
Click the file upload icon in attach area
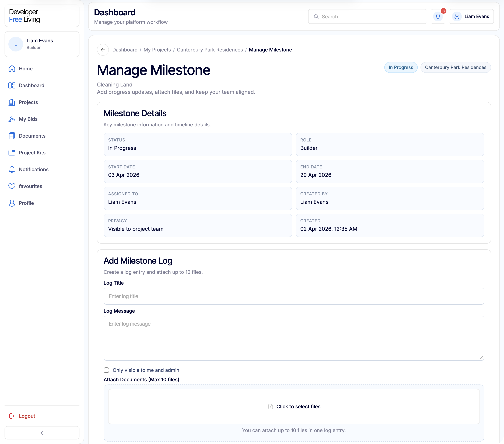coord(271,407)
